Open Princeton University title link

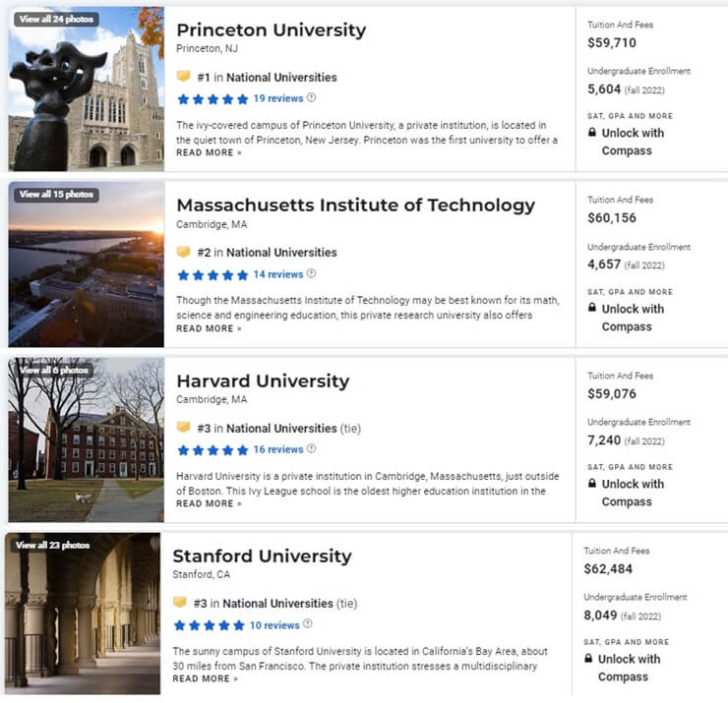click(272, 30)
